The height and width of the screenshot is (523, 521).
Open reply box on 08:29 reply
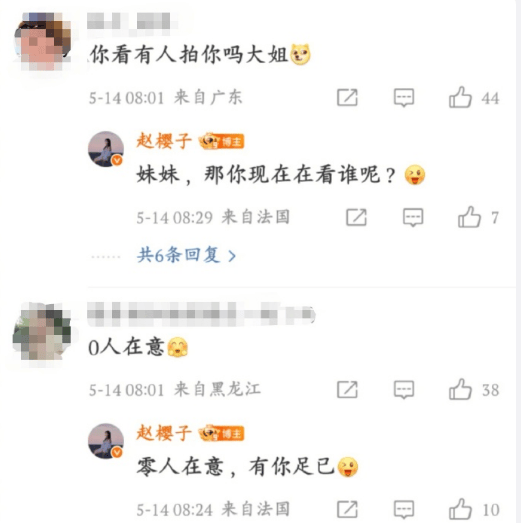(x=413, y=217)
